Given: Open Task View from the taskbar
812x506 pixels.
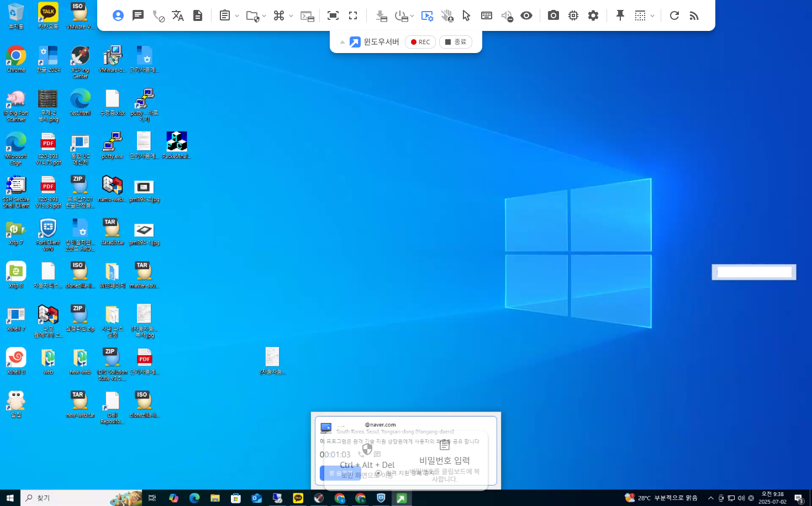Looking at the screenshot, I should point(152,498).
